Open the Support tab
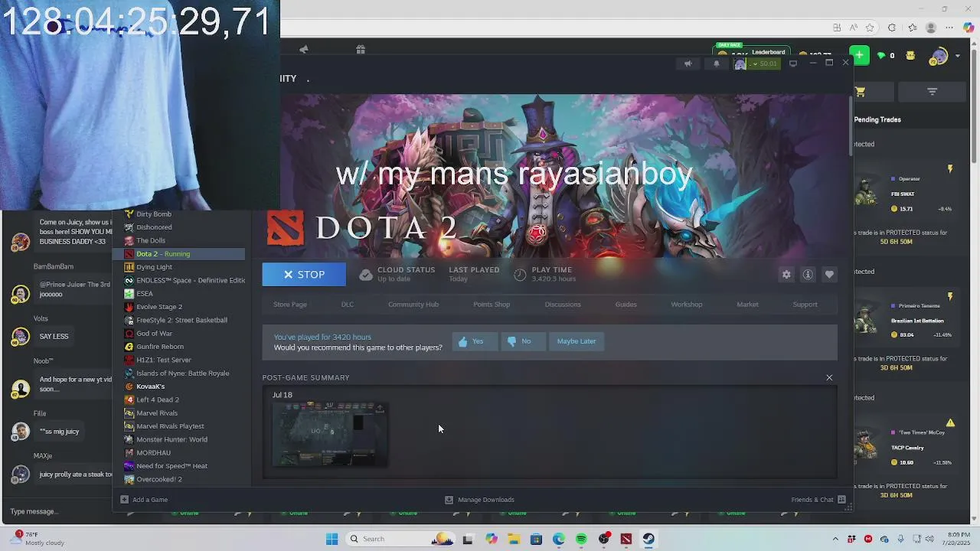 pyautogui.click(x=805, y=305)
